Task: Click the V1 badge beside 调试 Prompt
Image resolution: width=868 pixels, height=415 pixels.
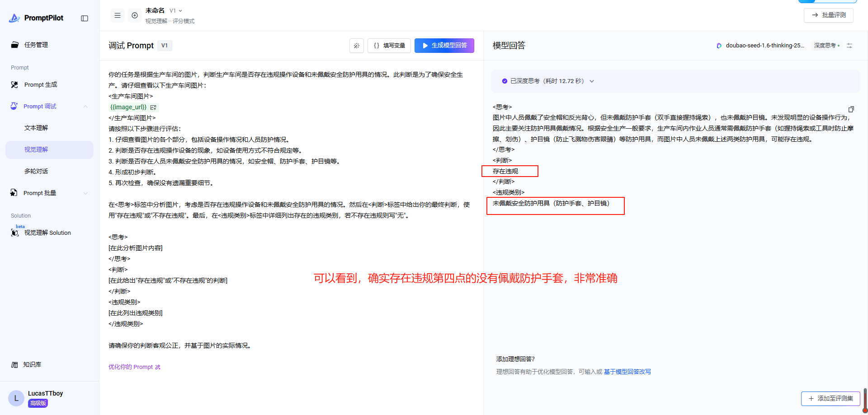Action: [165, 46]
